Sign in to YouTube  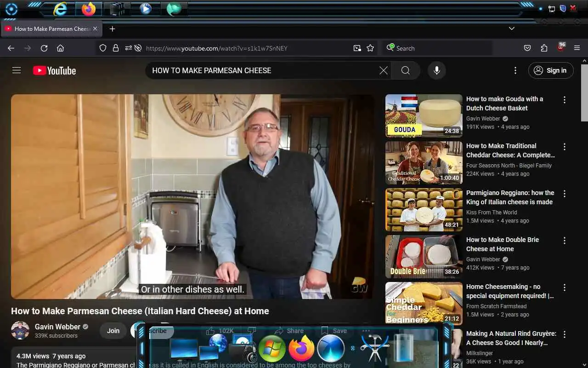551,70
